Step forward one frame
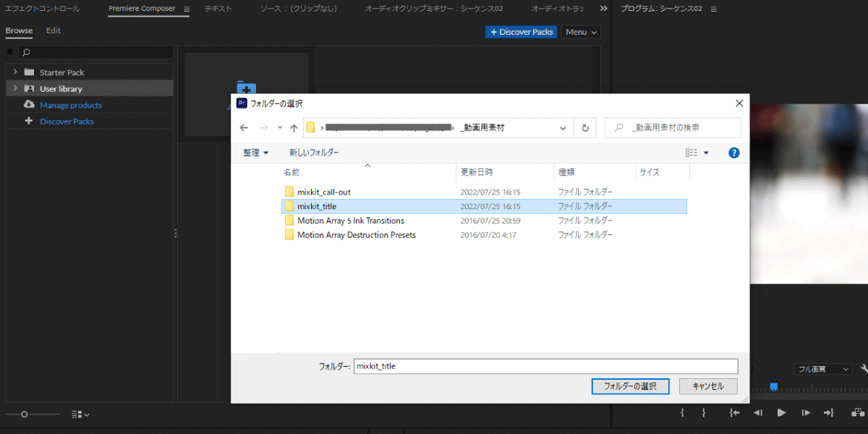Screen dimensions: 868x434 [x=805, y=413]
